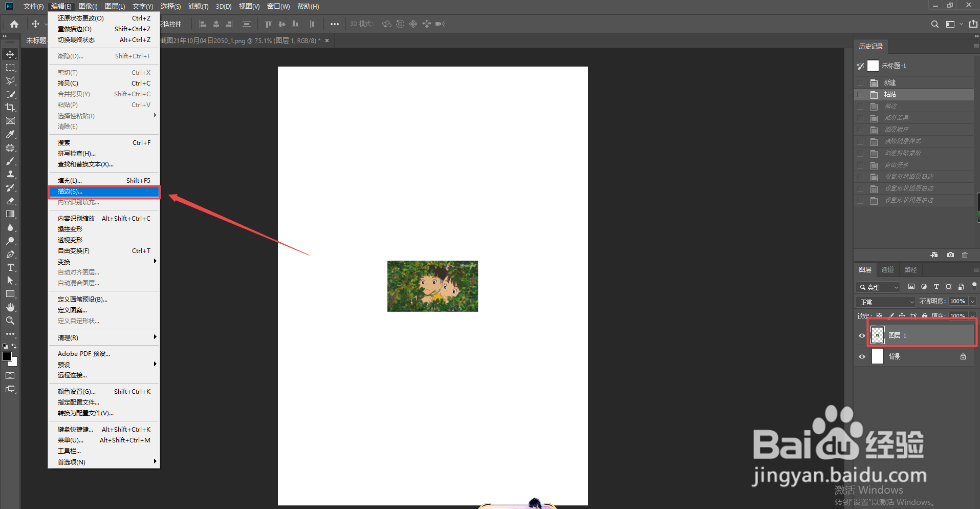Switch to 路径 tab

[910, 270]
